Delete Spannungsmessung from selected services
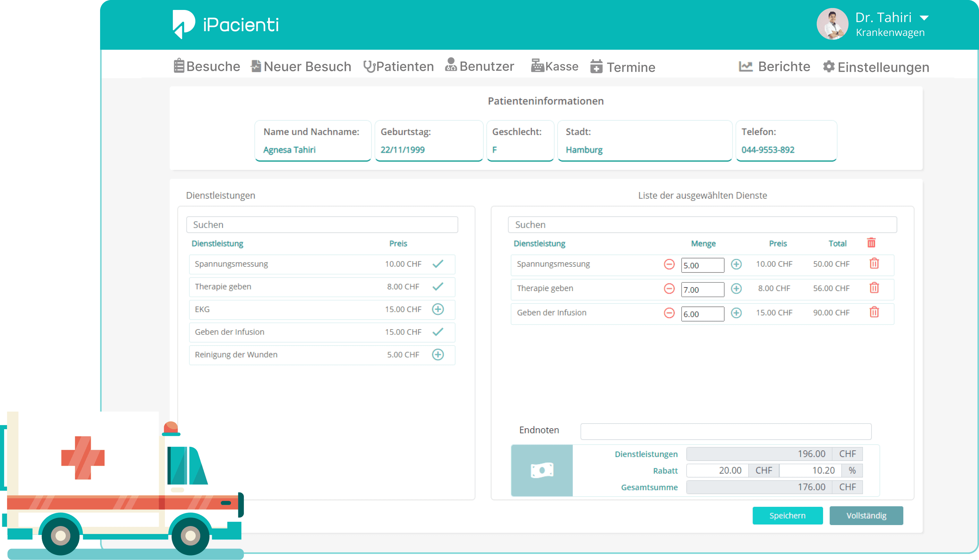979x560 pixels. 874,264
